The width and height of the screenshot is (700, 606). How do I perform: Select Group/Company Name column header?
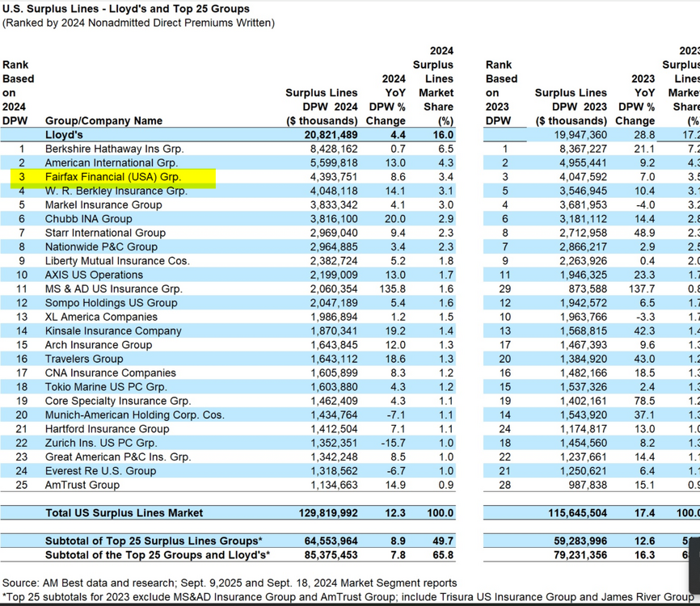point(103,121)
